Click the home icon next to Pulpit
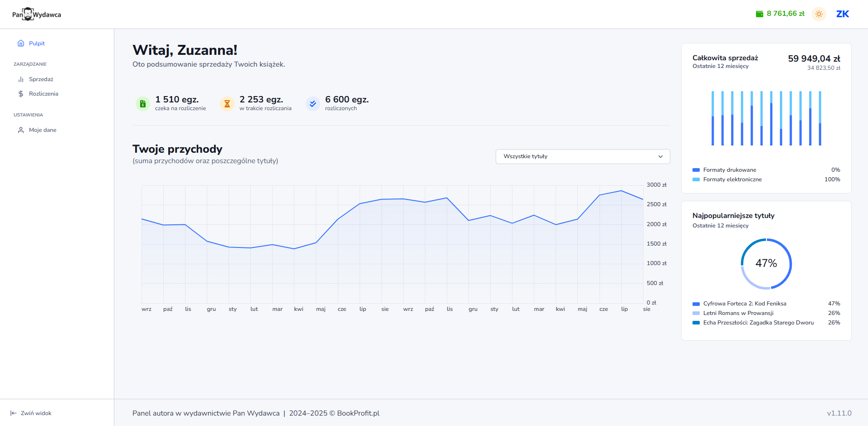Viewport: 868px width, 426px height. 21,44
